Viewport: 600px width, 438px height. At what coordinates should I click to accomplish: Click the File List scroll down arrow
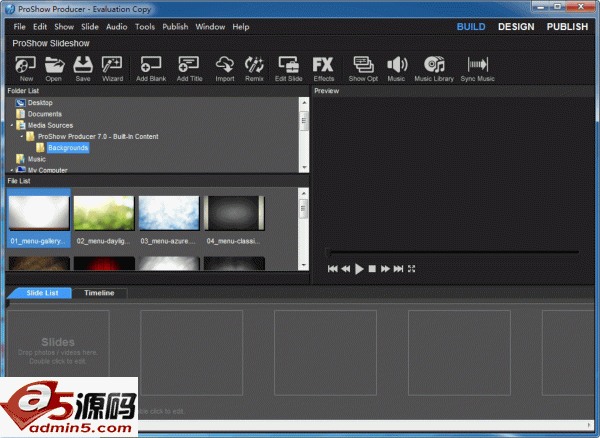[303, 265]
